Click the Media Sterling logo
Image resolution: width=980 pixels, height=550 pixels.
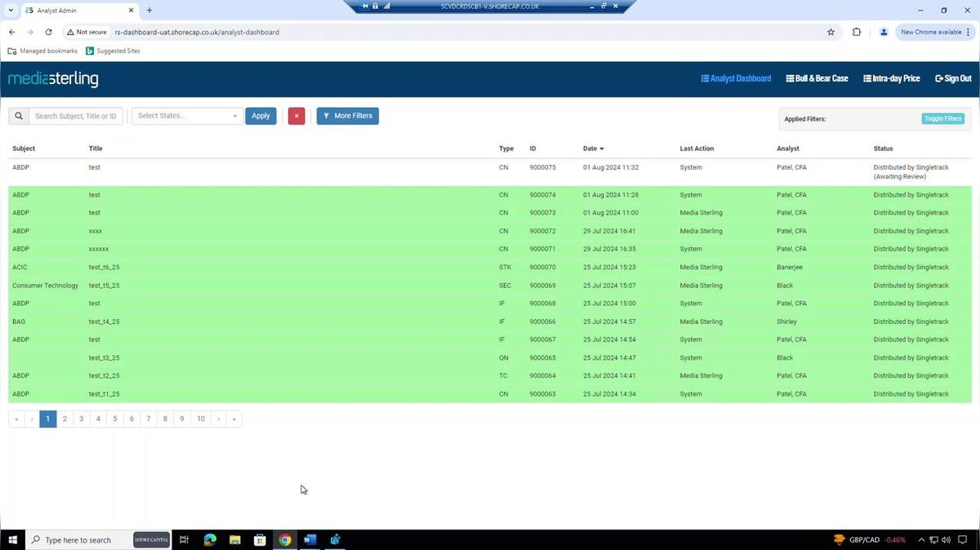point(52,78)
